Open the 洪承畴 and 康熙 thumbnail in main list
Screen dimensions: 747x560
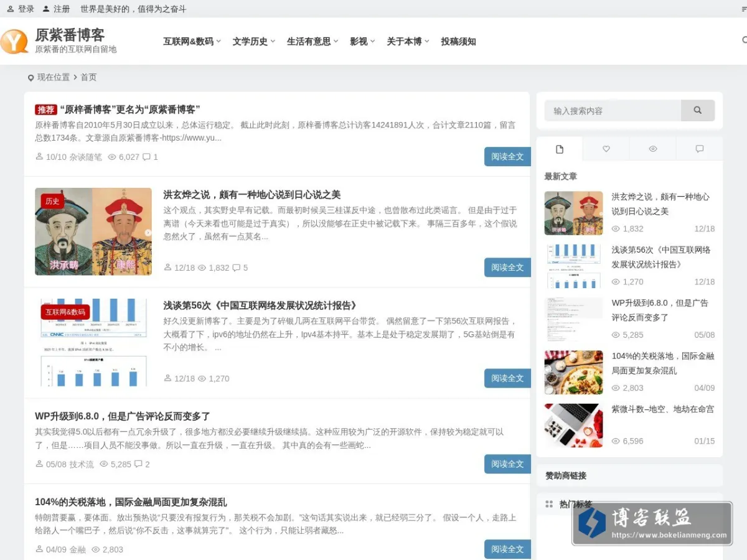tap(93, 231)
